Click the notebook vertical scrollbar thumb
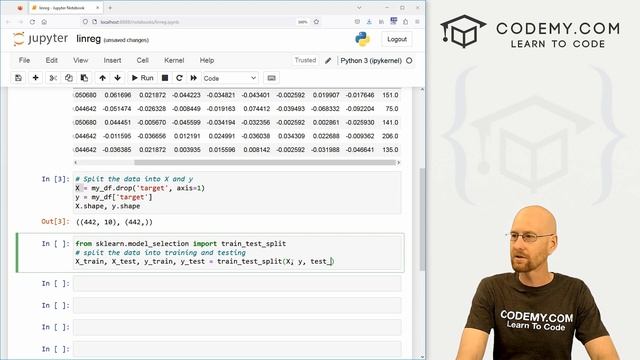 (x=422, y=219)
